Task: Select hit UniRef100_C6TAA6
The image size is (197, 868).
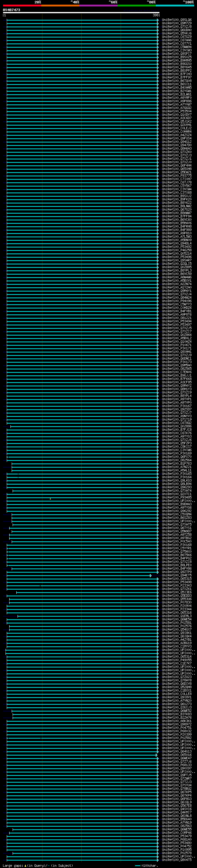Action: coord(176,40)
